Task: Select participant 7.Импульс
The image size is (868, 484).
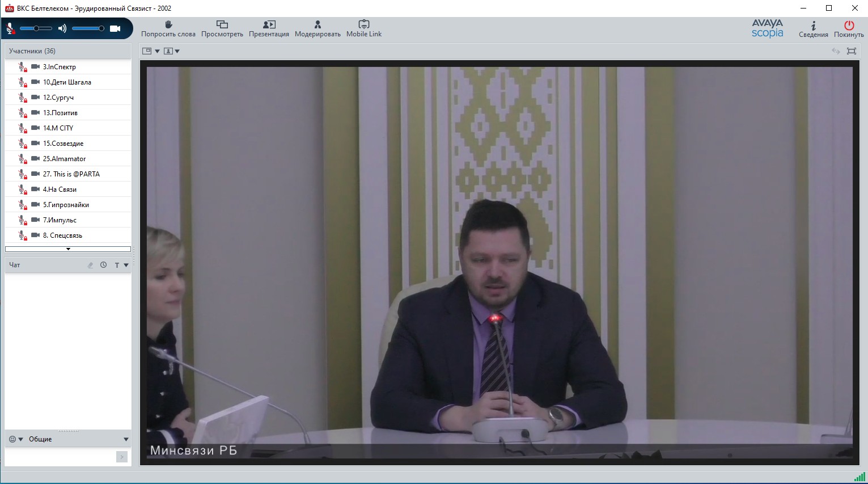Action: [68, 220]
